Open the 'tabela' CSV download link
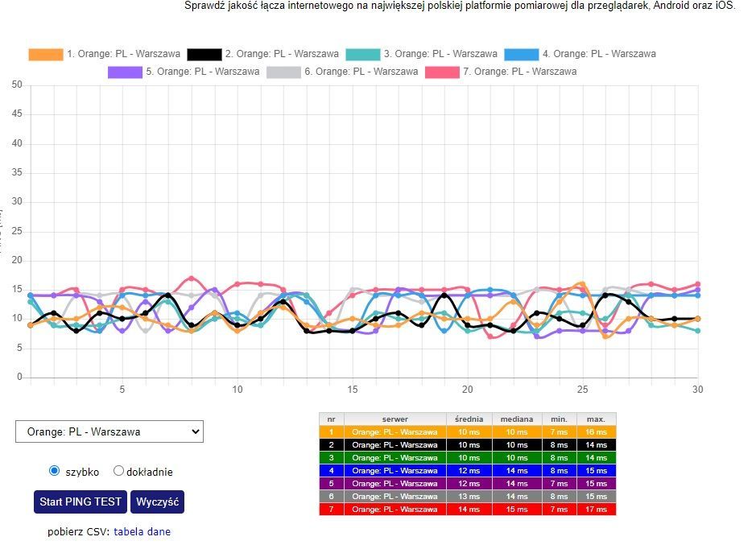 coord(129,532)
